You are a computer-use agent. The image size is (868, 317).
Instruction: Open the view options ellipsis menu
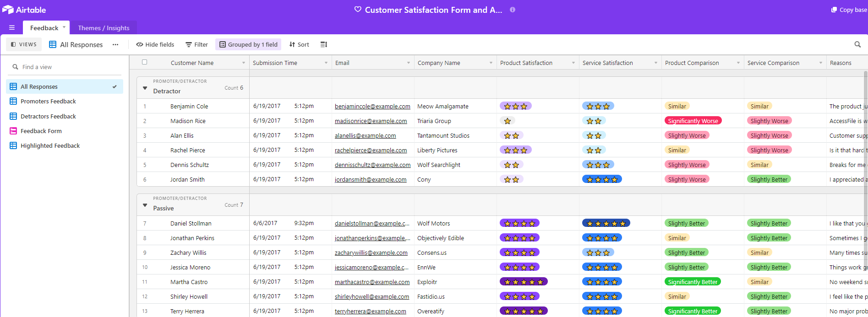click(115, 44)
